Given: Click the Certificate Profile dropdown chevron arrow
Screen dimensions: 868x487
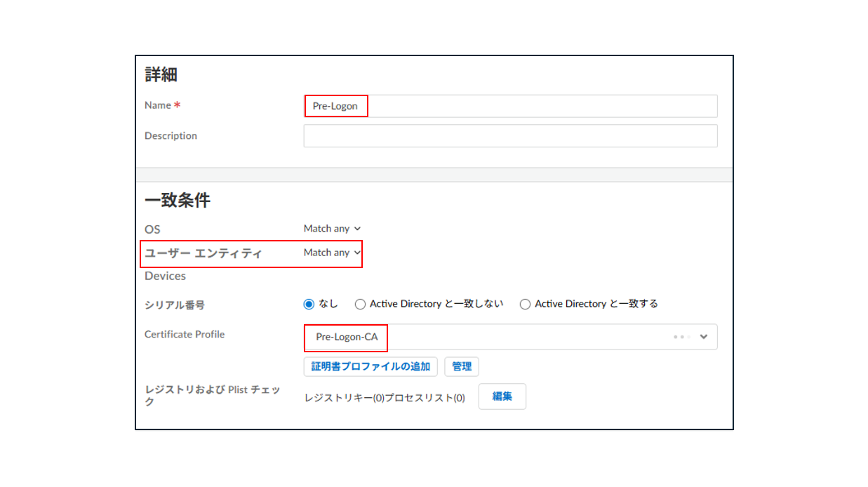Looking at the screenshot, I should 704,337.
